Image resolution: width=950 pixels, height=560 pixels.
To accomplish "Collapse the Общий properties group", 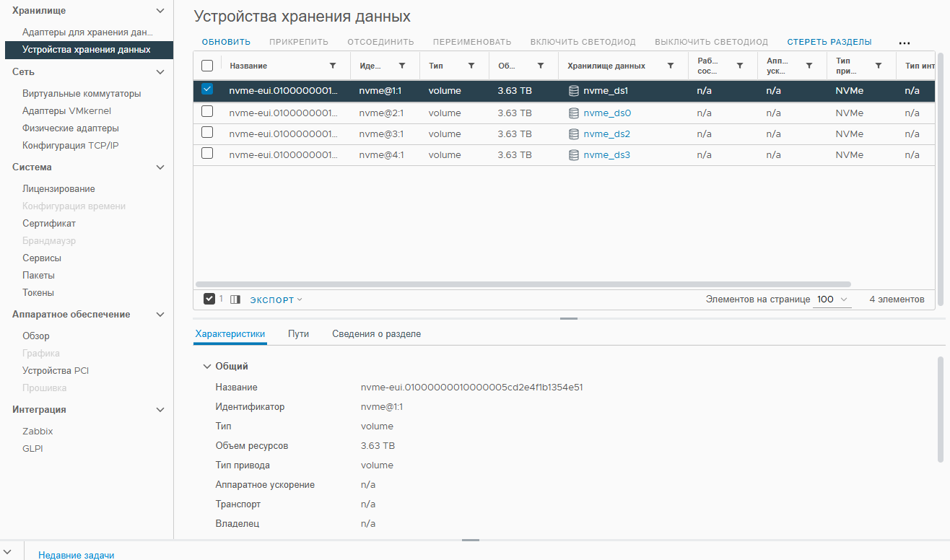I will (x=207, y=367).
